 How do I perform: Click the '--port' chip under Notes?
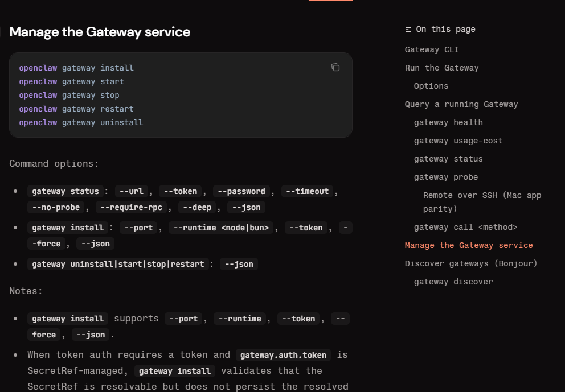(183, 319)
